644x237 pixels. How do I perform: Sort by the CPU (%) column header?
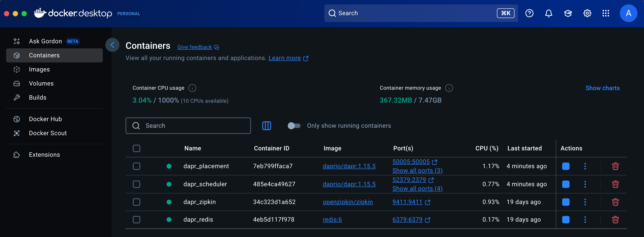[x=487, y=148]
